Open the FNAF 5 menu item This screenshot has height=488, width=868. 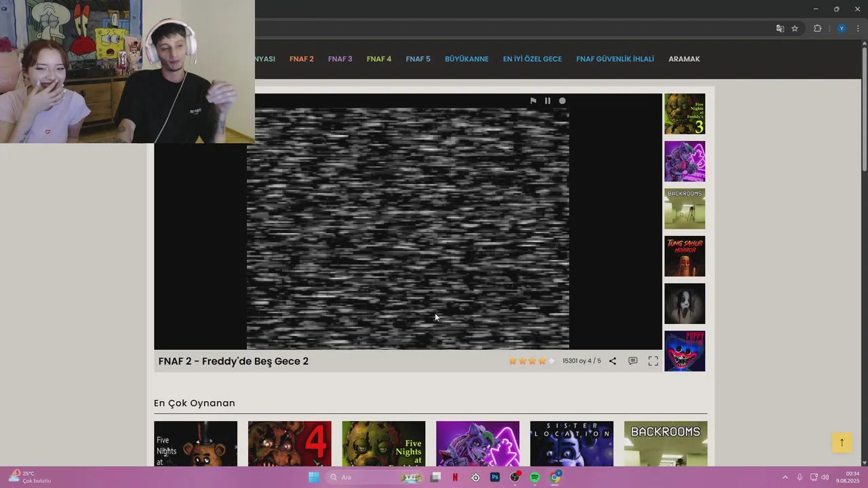(x=418, y=59)
